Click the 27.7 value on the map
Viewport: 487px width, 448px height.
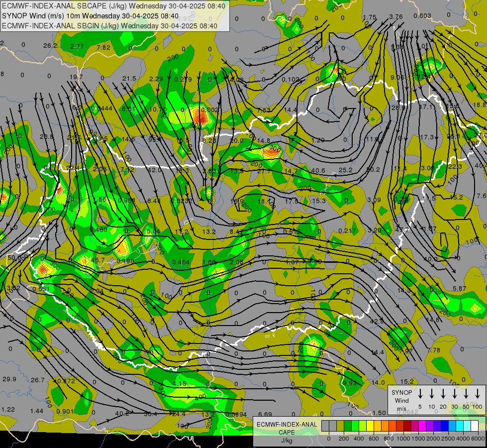click(x=264, y=171)
